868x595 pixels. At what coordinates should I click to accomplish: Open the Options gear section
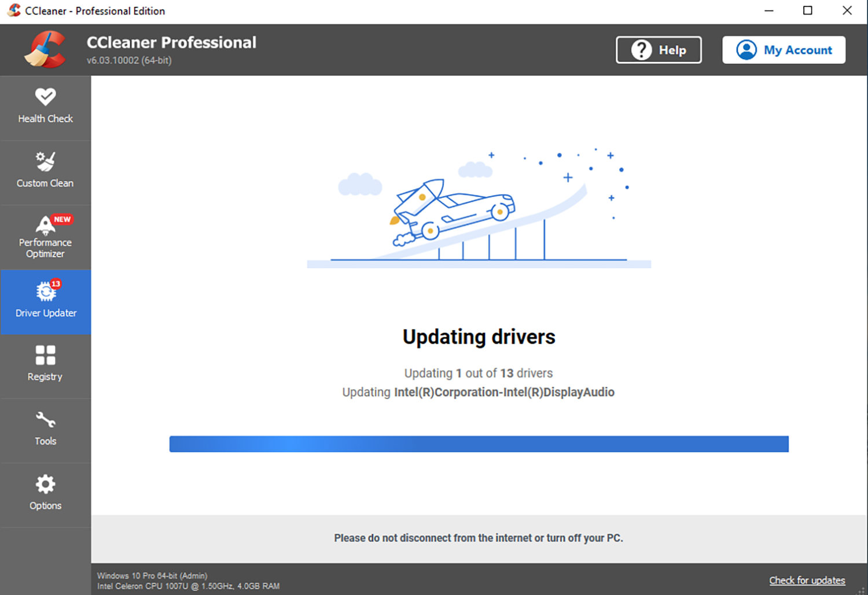coord(45,495)
